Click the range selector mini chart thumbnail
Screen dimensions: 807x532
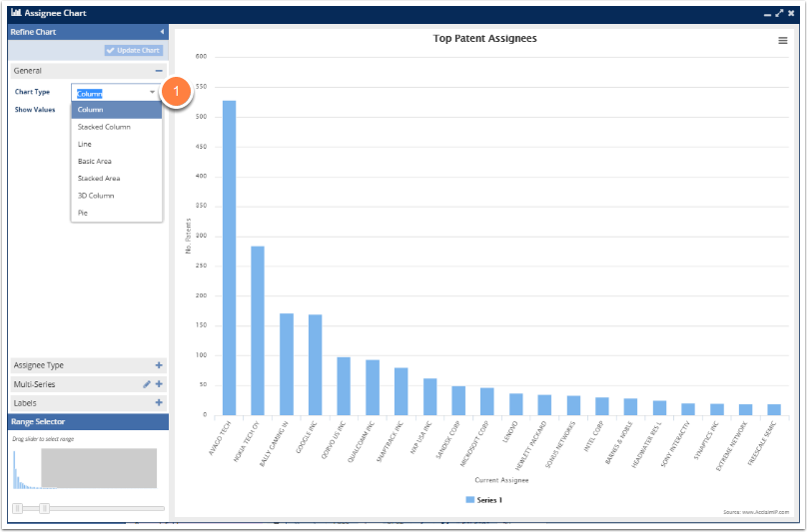pyautogui.click(x=85, y=468)
